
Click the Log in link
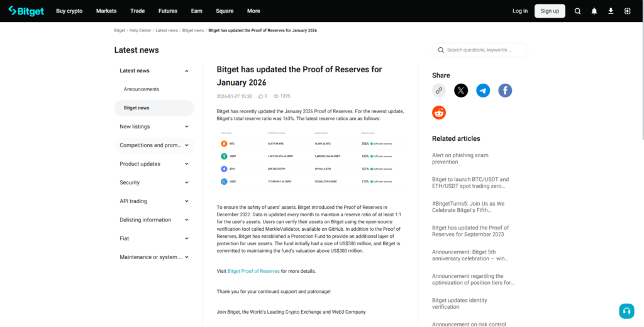click(x=520, y=11)
